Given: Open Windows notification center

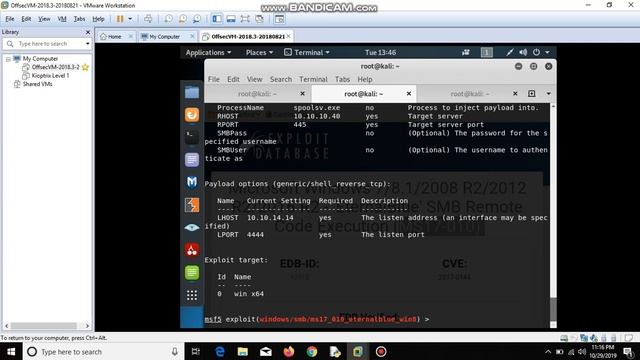Looking at the screenshot, I should (x=629, y=351).
